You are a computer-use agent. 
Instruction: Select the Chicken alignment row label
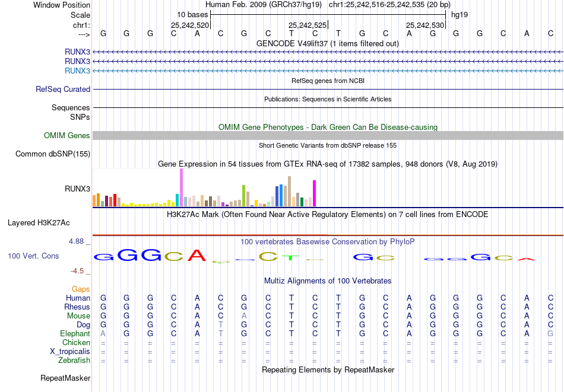[x=76, y=343]
